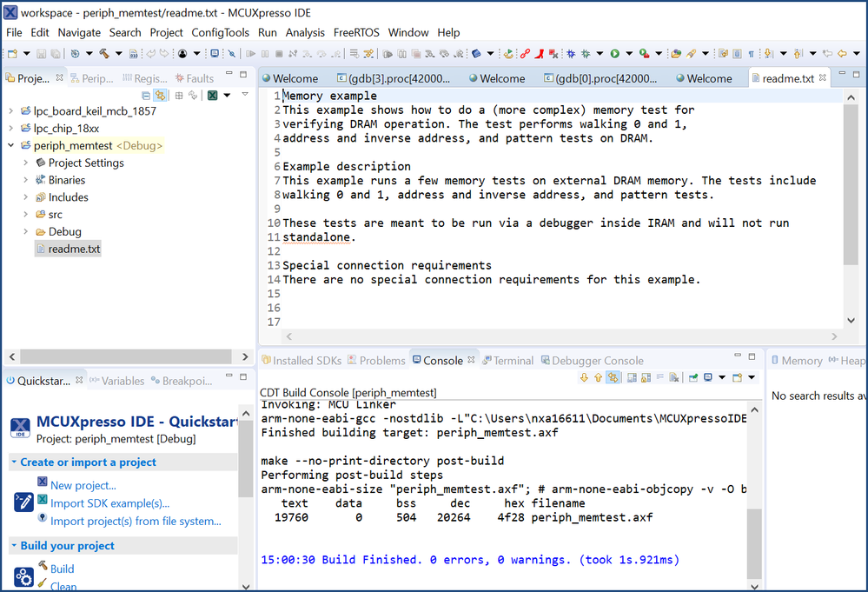Image resolution: width=868 pixels, height=592 pixels.
Task: Click New project... link in Quickstart
Action: click(x=83, y=486)
